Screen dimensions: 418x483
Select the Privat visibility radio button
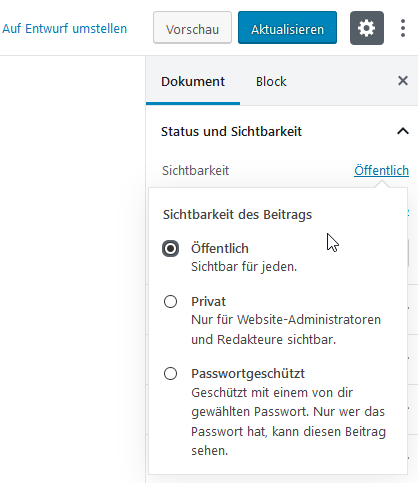coord(170,302)
